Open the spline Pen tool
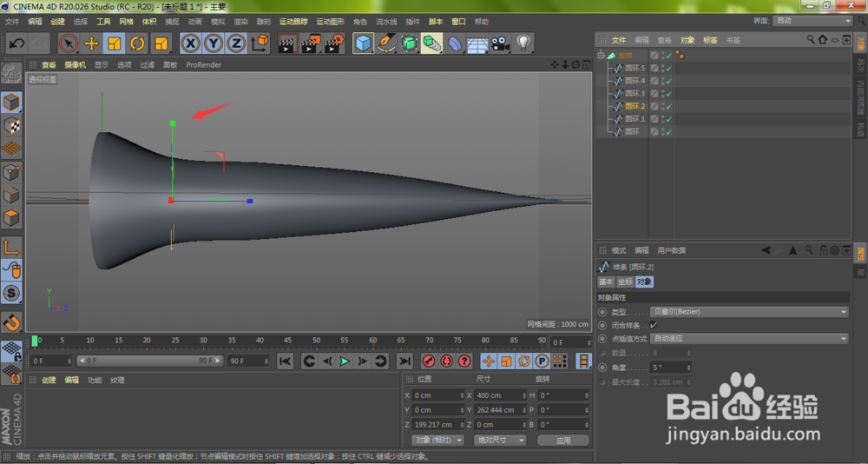The height and width of the screenshot is (464, 868). (x=386, y=43)
